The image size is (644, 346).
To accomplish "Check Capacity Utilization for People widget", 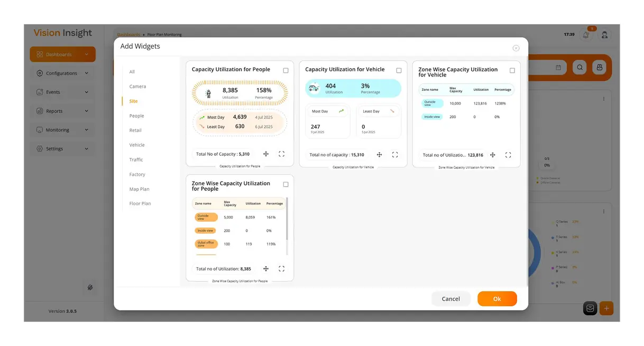I will click(x=286, y=70).
